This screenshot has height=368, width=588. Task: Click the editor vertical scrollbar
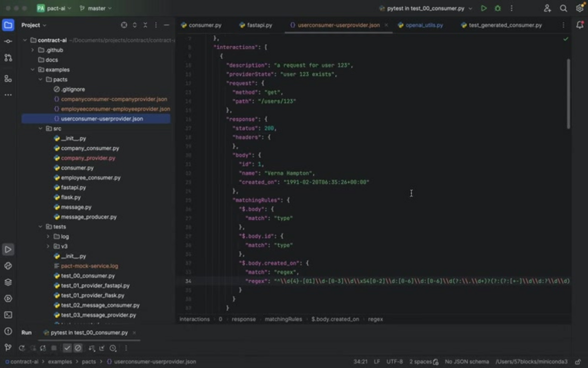tap(569, 93)
